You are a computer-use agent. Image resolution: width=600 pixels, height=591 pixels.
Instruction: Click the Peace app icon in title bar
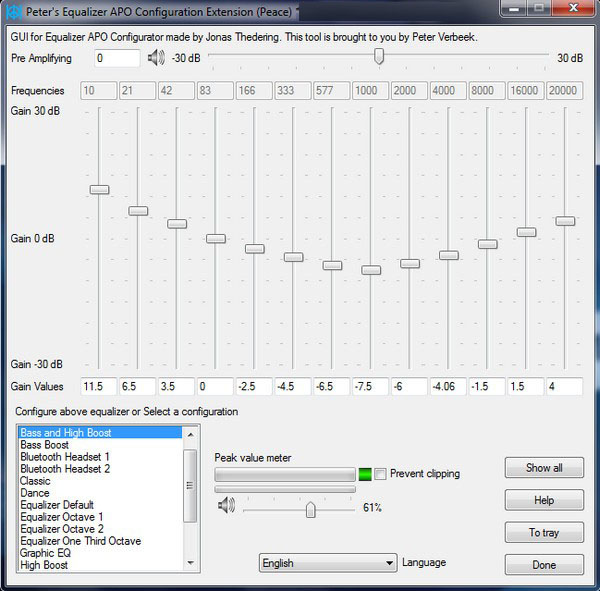tap(13, 10)
